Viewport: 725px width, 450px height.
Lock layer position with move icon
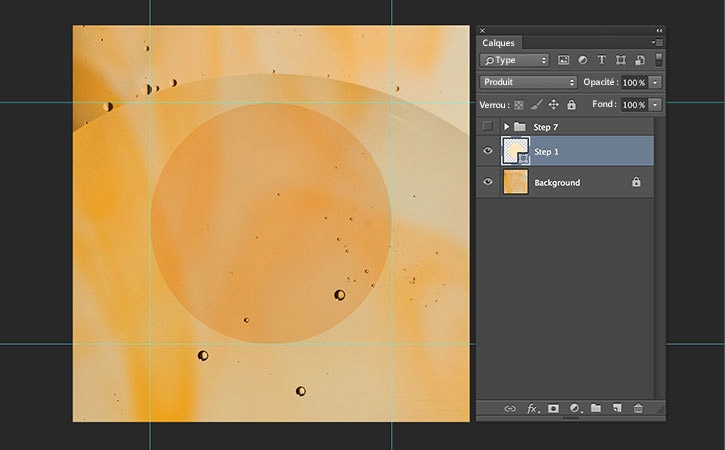coord(554,104)
